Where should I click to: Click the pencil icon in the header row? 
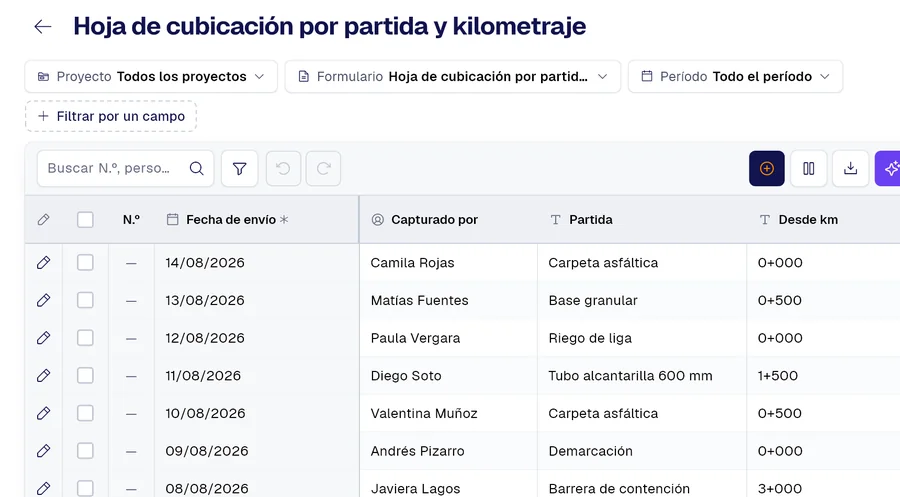(43, 220)
